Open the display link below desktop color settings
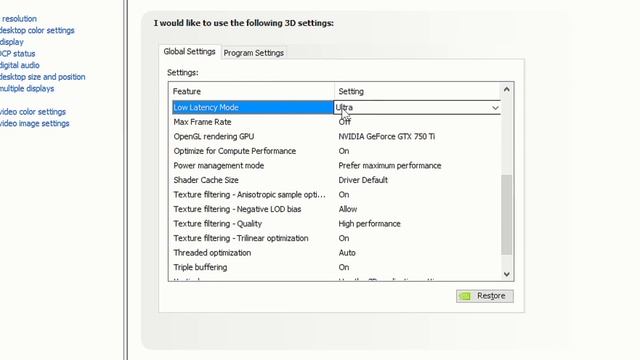Viewport: 640px width, 360px height. [x=12, y=42]
